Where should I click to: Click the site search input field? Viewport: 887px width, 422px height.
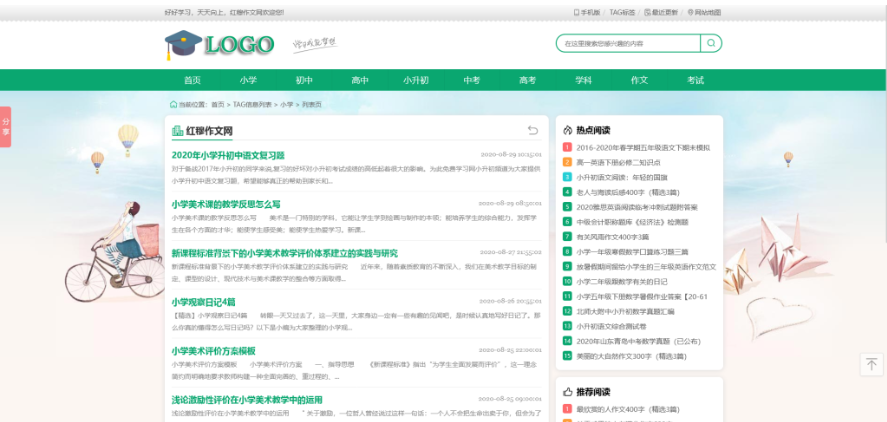click(628, 44)
